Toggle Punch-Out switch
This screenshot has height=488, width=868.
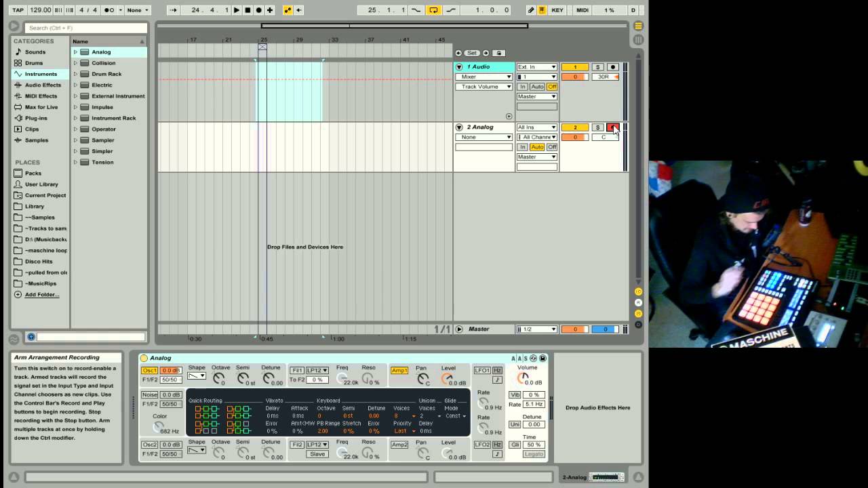[451, 10]
